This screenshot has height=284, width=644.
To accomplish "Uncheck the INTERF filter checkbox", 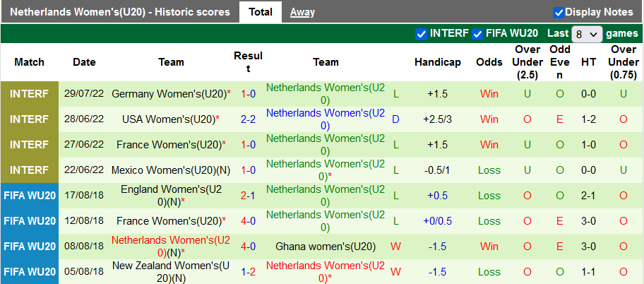I will (422, 34).
